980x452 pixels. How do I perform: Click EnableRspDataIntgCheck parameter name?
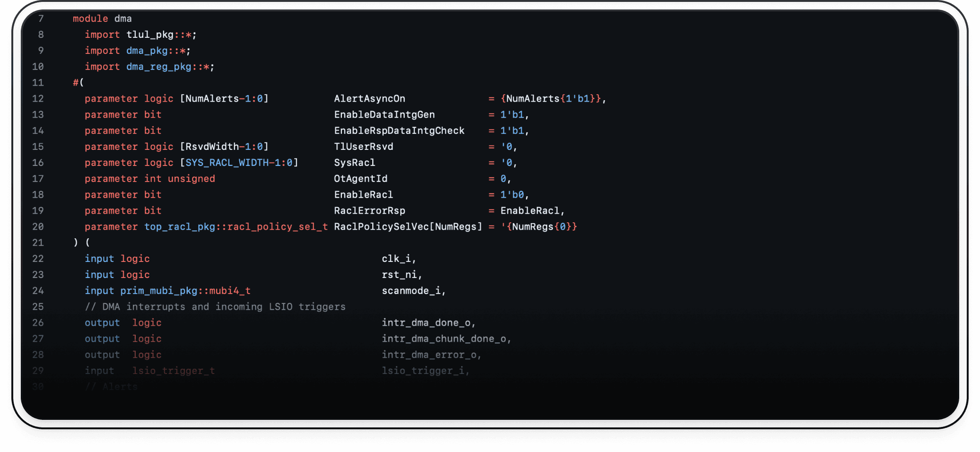[x=399, y=130]
